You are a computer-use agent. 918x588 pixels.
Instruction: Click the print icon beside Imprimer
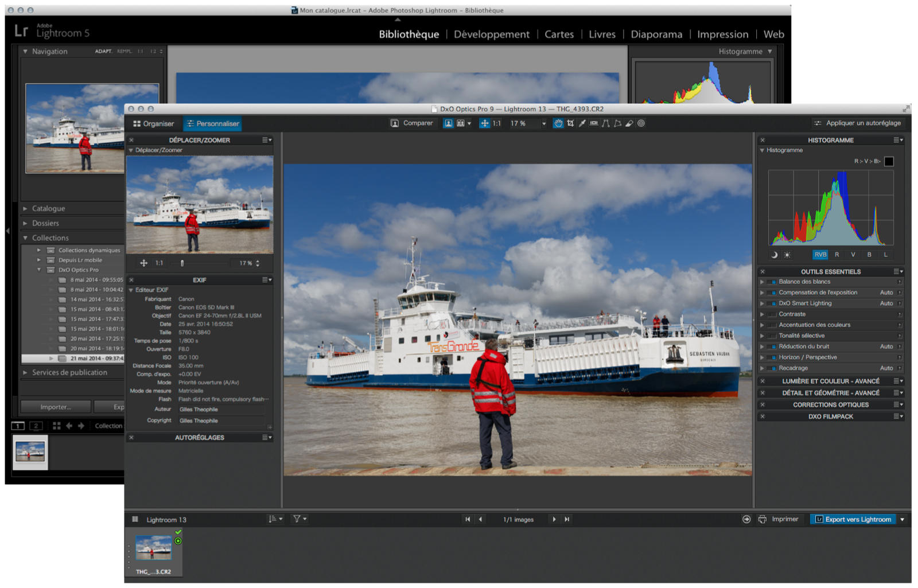tap(762, 519)
